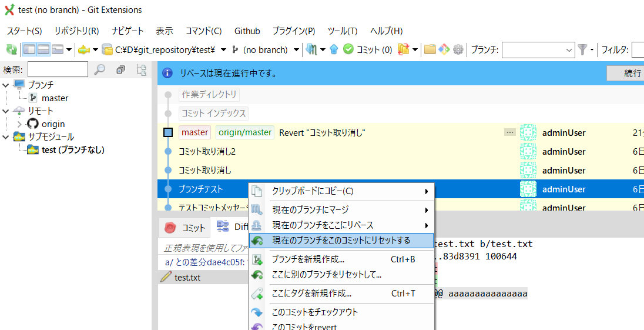Click the Refresh icon in toolbar
This screenshot has height=330, width=644.
pyautogui.click(x=12, y=50)
